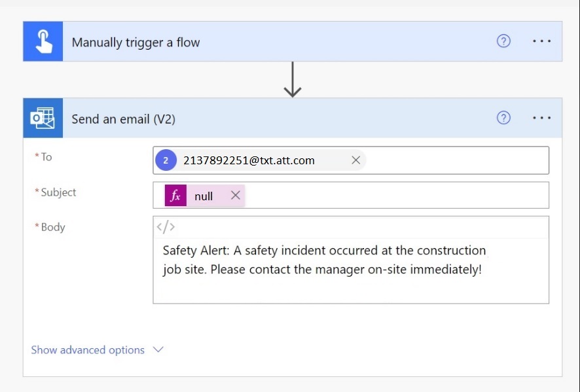The height and width of the screenshot is (392, 580).
Task: Click the Outlook icon on email action
Action: click(x=43, y=118)
